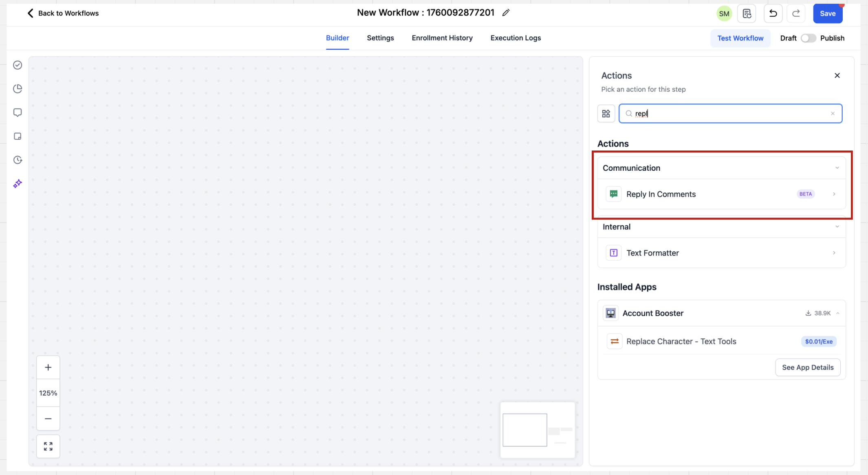Open the sticky note icon in sidebar
Image resolution: width=868 pixels, height=475 pixels.
(x=18, y=136)
